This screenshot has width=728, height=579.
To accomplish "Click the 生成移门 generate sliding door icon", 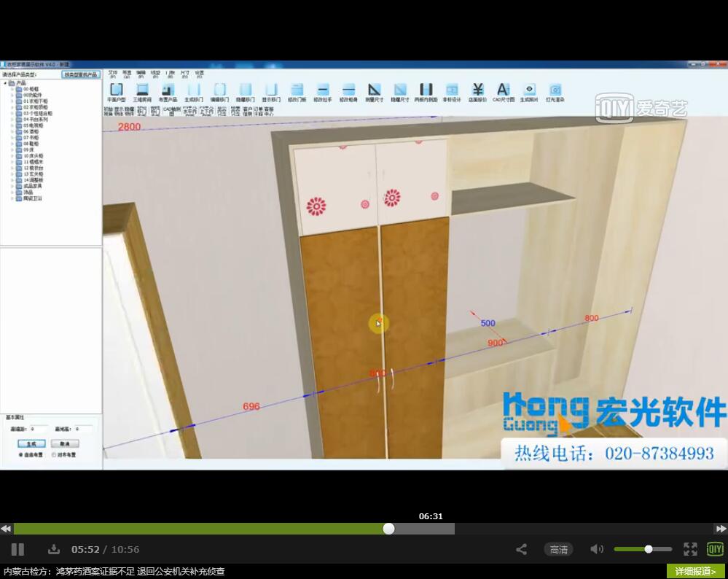I will tap(194, 92).
